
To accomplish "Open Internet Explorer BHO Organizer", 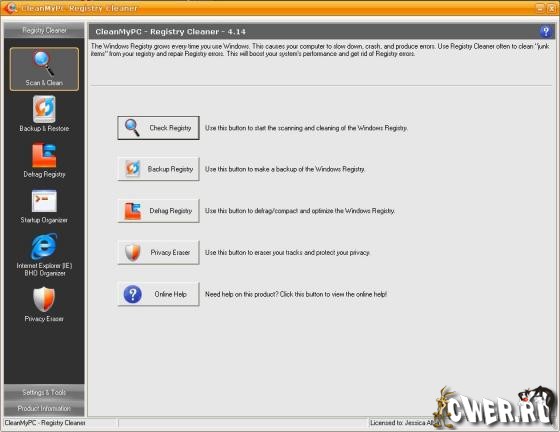I will pyautogui.click(x=44, y=255).
